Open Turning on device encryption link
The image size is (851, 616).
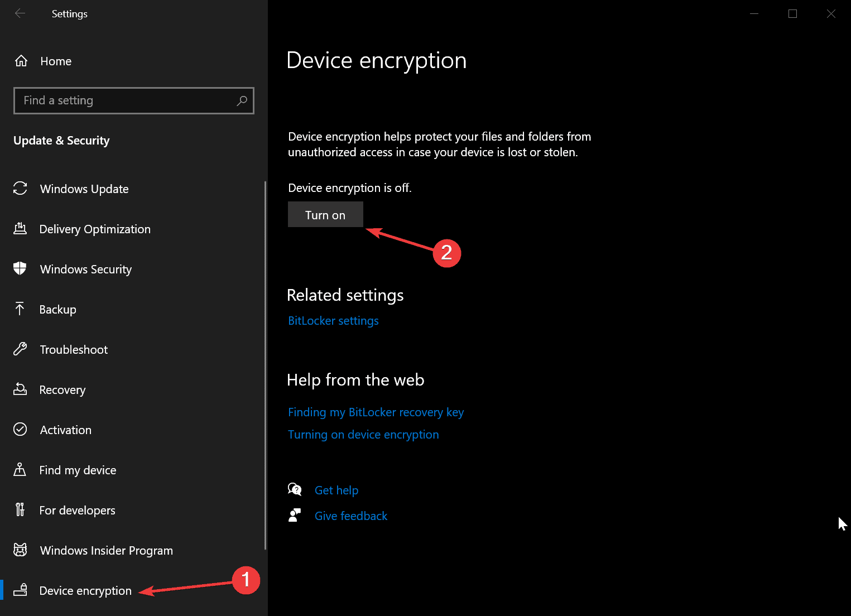point(363,435)
